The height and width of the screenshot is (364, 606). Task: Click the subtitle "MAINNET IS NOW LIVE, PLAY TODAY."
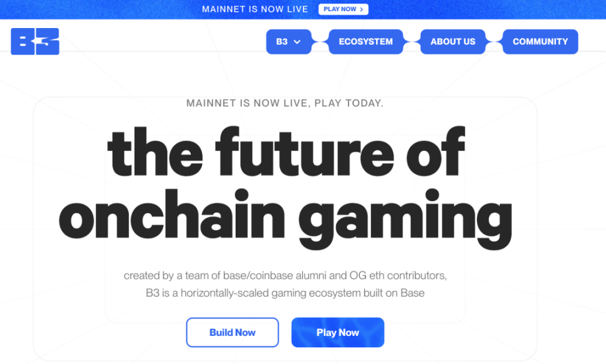click(284, 103)
